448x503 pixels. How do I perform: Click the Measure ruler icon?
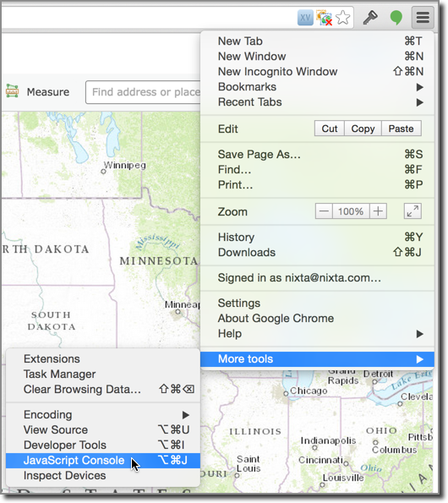point(12,91)
